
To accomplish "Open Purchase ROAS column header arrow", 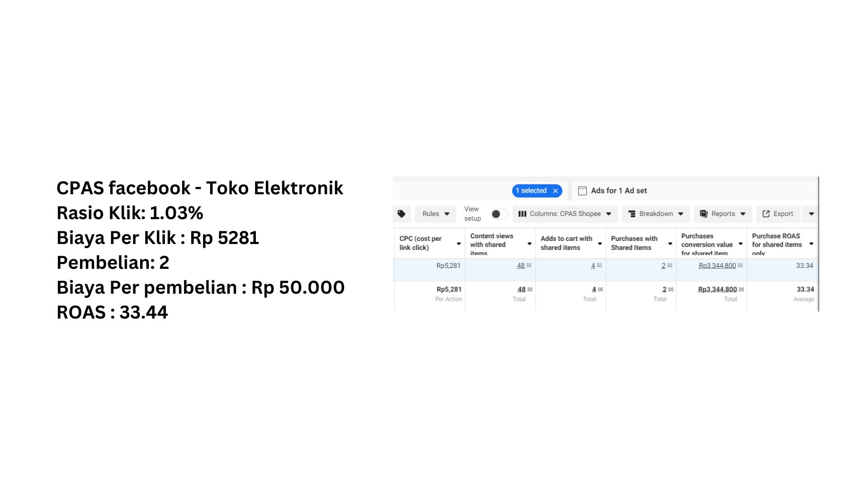I will (x=811, y=244).
